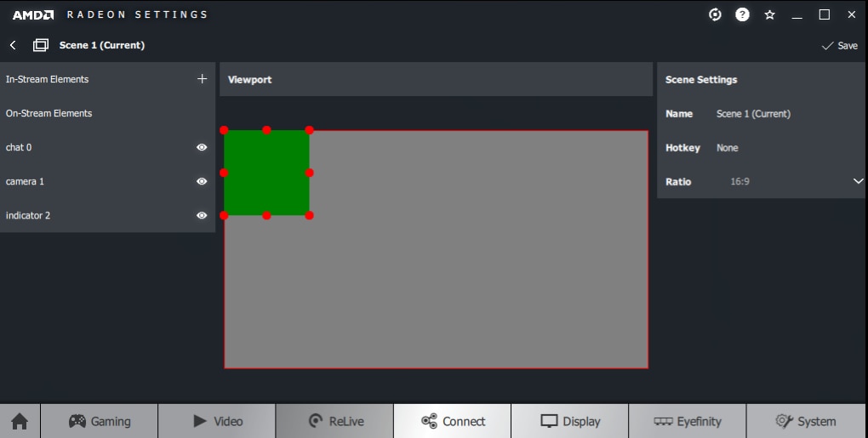Expand the Ratio 16:9 dropdown

pyautogui.click(x=858, y=181)
